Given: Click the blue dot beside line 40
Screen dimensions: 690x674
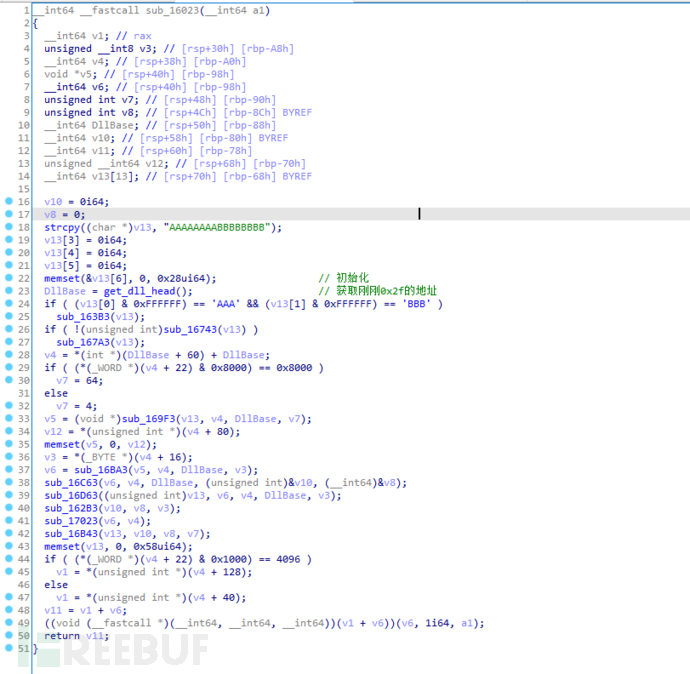Looking at the screenshot, I should tap(9, 507).
